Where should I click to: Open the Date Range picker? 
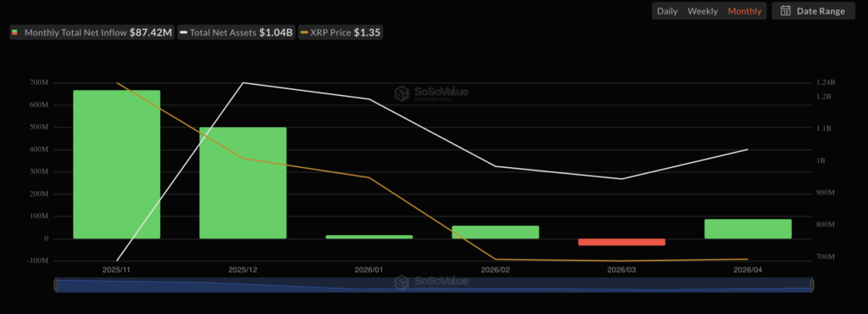coord(813,10)
